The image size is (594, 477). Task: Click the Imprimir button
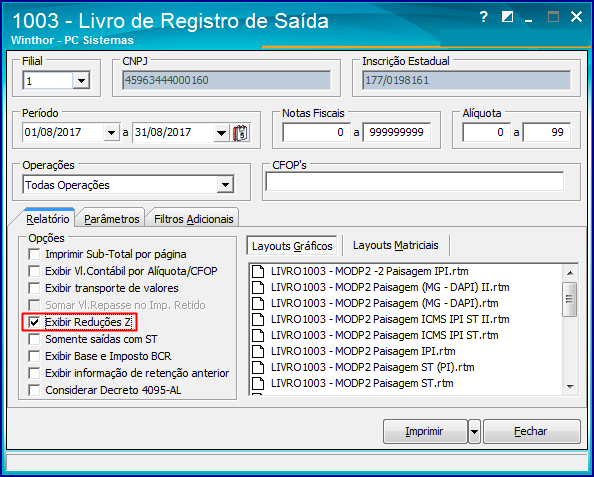pyautogui.click(x=425, y=432)
